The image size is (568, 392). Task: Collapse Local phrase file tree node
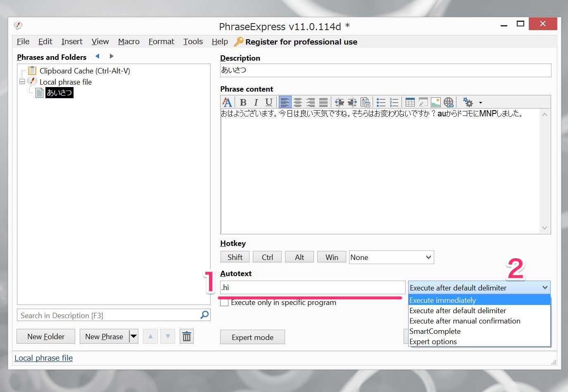click(x=22, y=81)
